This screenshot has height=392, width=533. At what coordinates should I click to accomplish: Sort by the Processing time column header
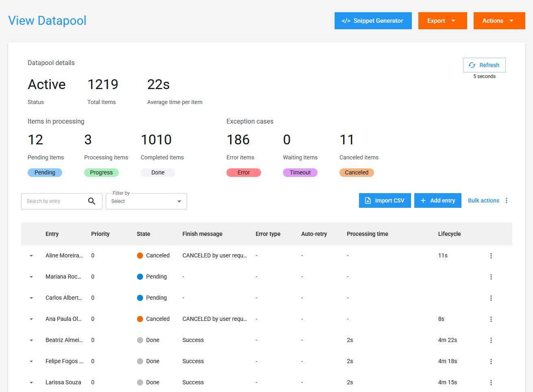pos(367,234)
